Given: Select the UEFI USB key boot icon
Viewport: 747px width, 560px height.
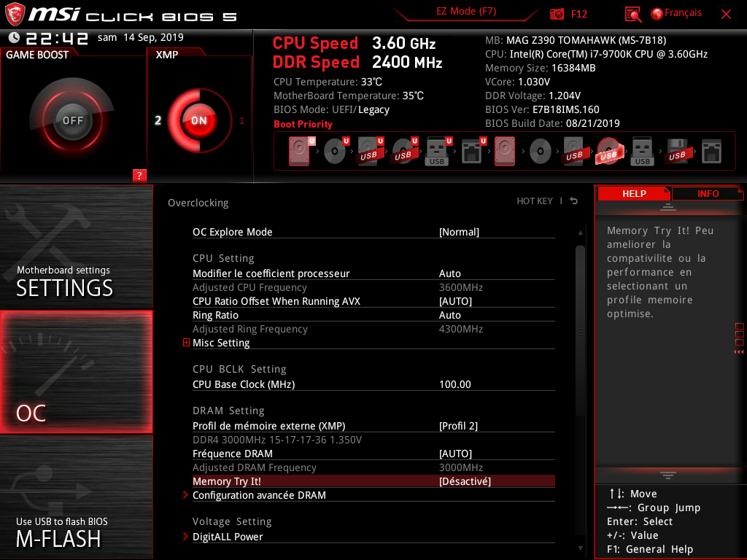Looking at the screenshot, I should pos(438,152).
